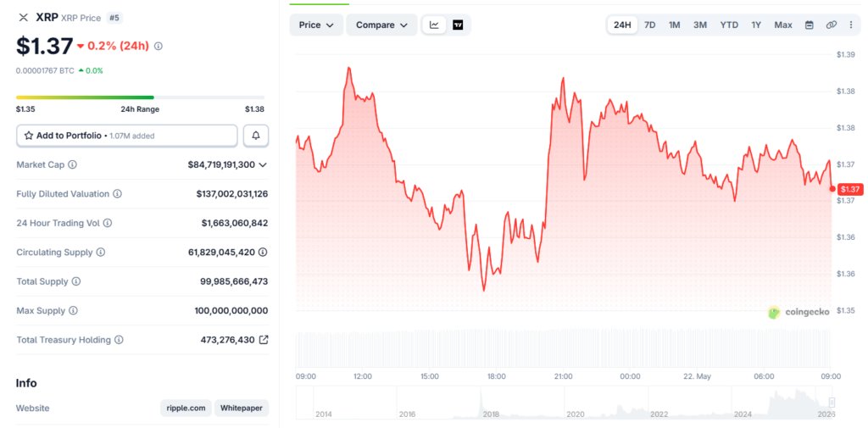Open the 24h change info icon

[159, 47]
